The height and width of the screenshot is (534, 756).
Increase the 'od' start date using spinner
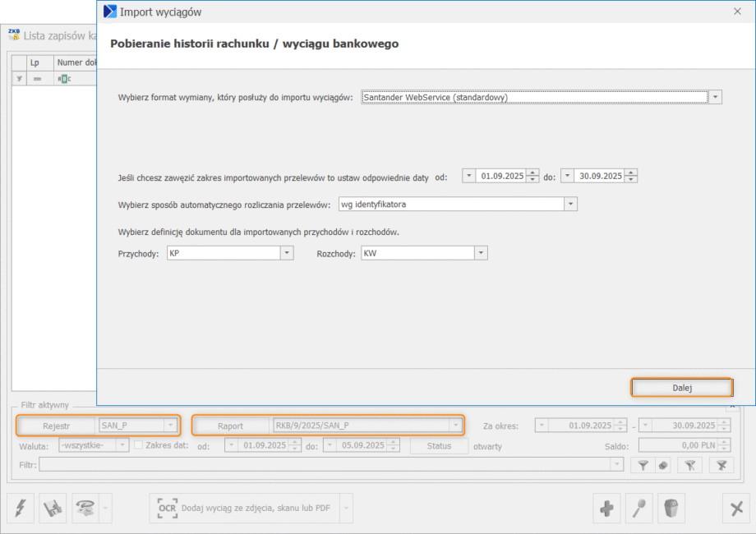tap(532, 173)
